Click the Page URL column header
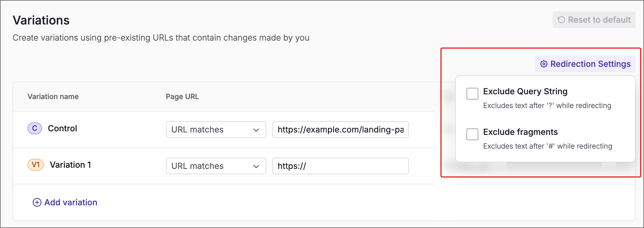Image resolution: width=644 pixels, height=228 pixels. pyautogui.click(x=182, y=97)
